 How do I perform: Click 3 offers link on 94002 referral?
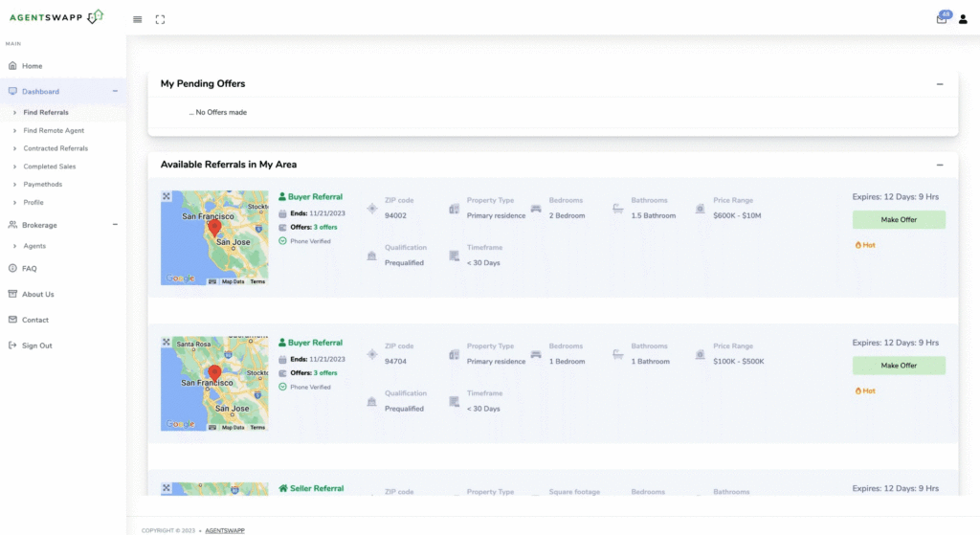click(325, 227)
